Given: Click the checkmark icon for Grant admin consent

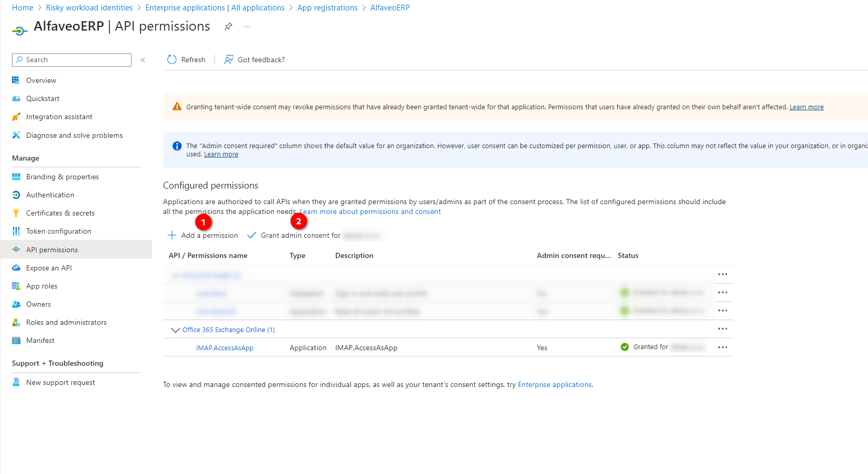Looking at the screenshot, I should pyautogui.click(x=252, y=235).
